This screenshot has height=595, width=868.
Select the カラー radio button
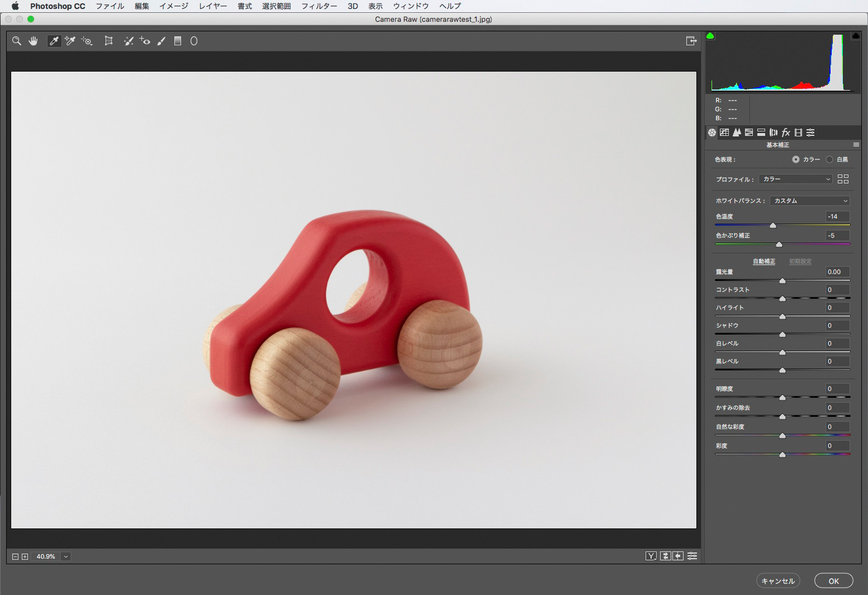[x=795, y=159]
